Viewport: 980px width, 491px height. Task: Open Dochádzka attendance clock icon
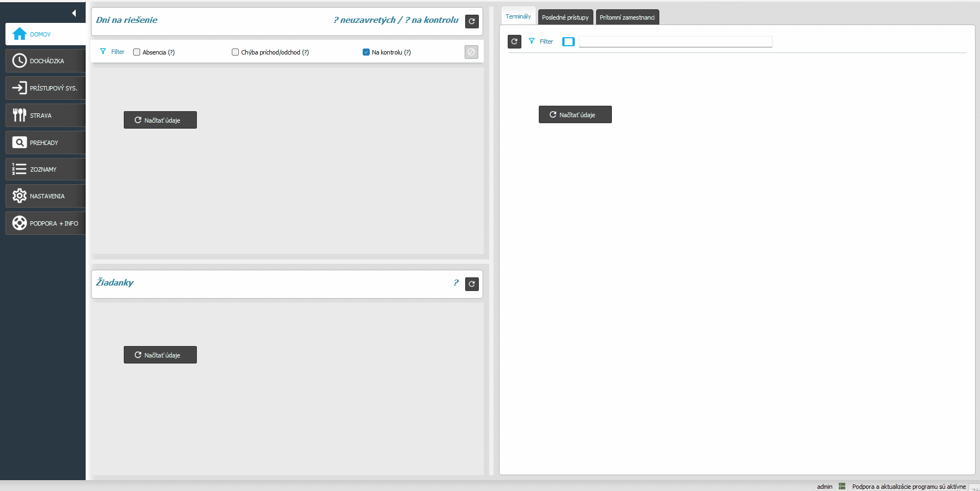(x=20, y=61)
